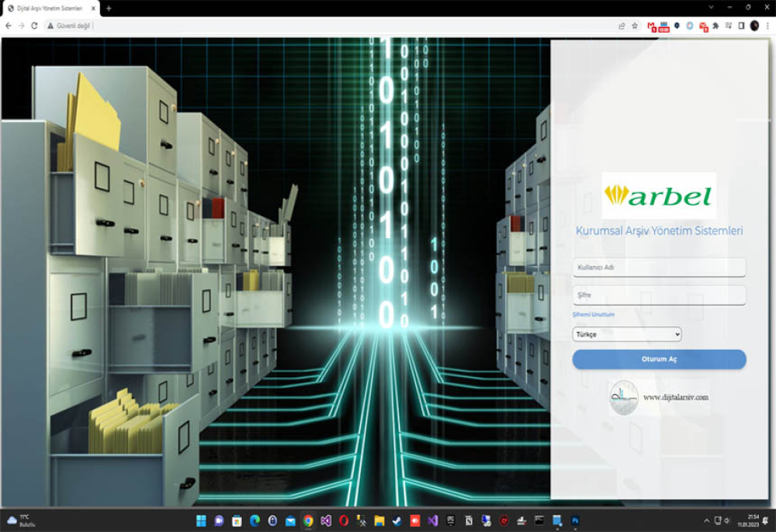Open the browser extensions puzzle icon

pos(715,26)
